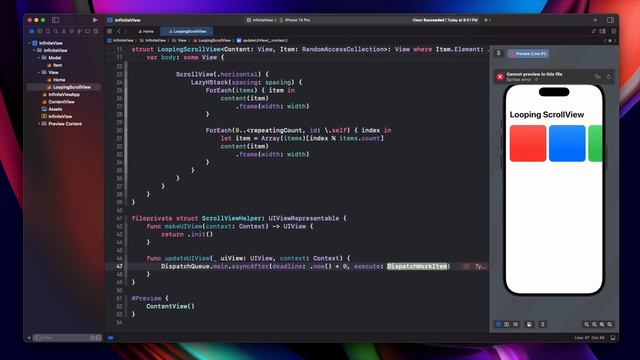Go forward with the editor forward arrow
Screen dimensions: 640x360
point(125,31)
